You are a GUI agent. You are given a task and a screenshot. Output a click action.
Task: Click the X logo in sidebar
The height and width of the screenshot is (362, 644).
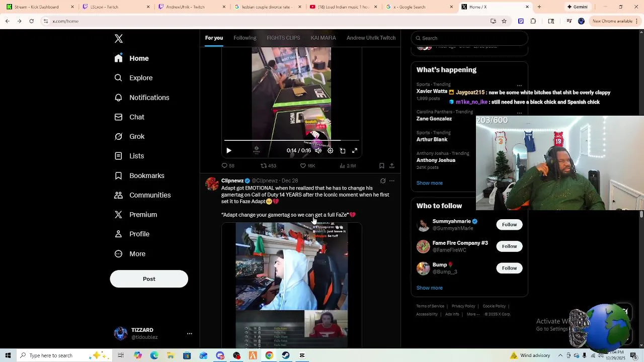[x=119, y=39]
